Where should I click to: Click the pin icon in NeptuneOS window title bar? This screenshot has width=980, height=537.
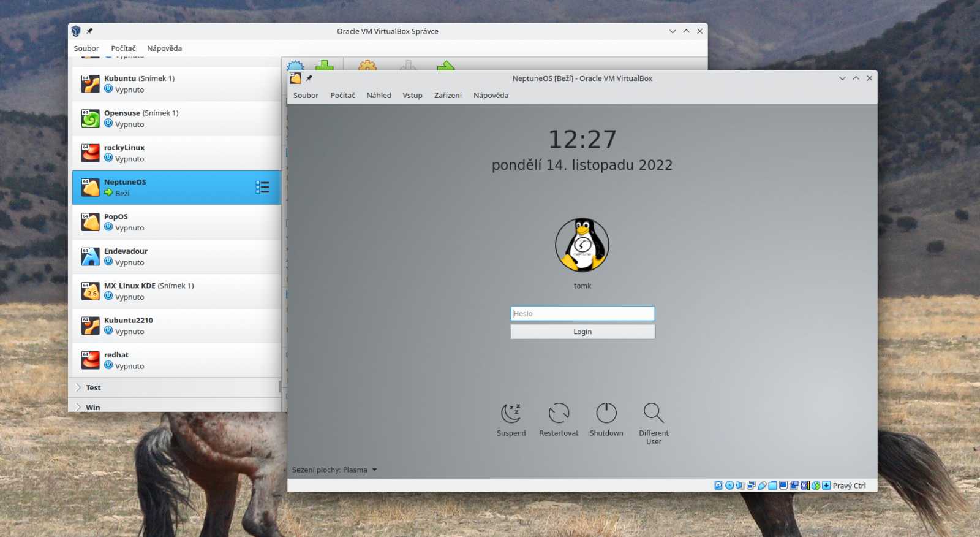click(x=309, y=78)
